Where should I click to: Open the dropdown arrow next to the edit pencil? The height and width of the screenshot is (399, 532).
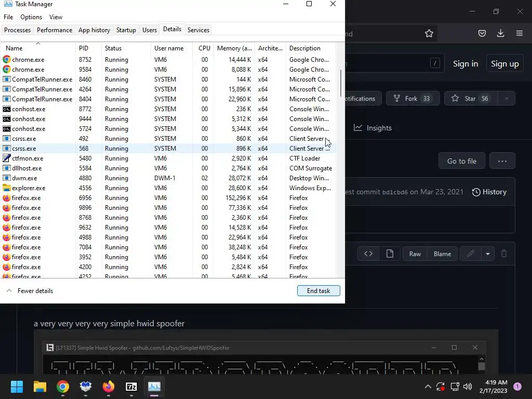487,254
